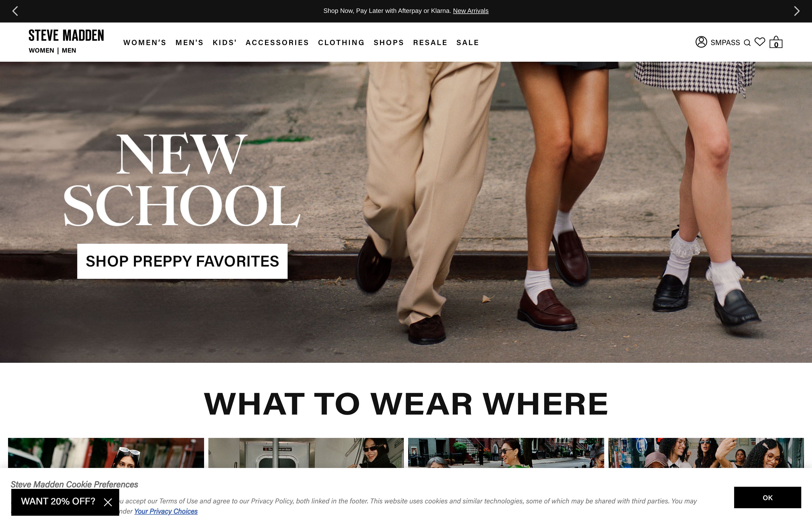Click SHOP PREPPY FAVORITES button
The image size is (812, 527).
click(182, 261)
